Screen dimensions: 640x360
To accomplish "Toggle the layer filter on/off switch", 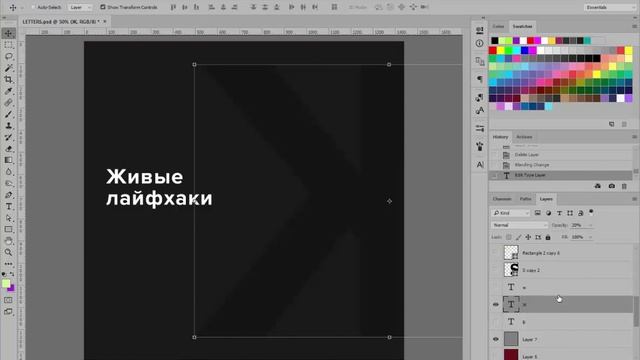I will 591,212.
